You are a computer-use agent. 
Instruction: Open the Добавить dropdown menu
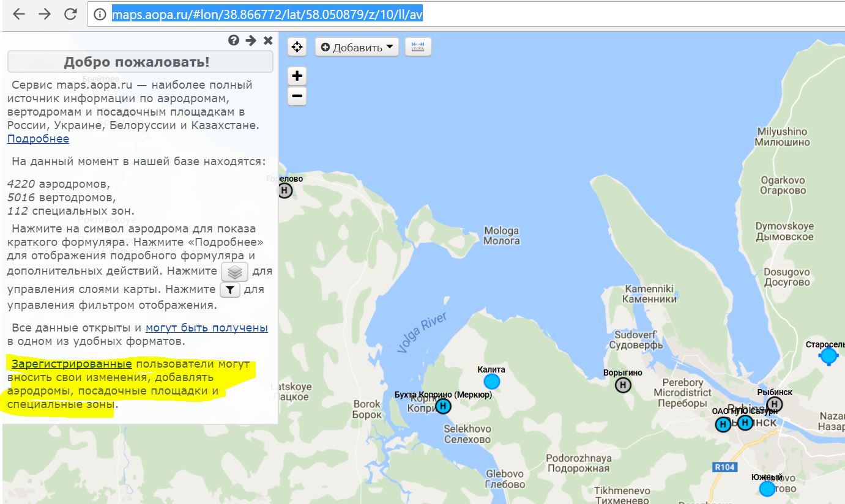tap(357, 47)
